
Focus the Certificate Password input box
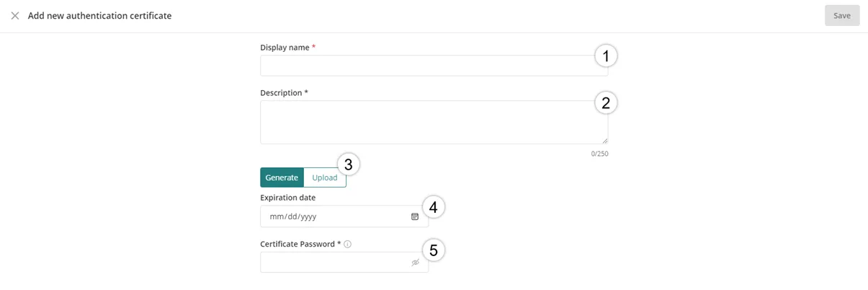tap(344, 262)
